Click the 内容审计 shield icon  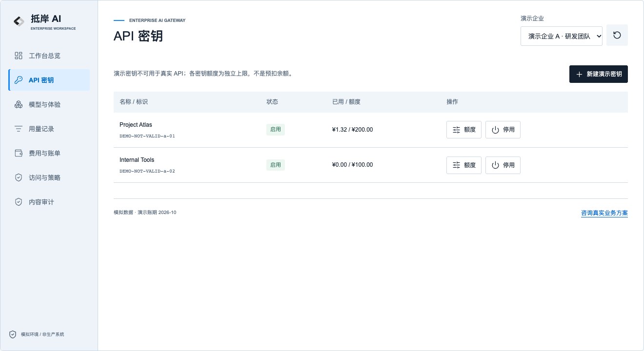(x=19, y=202)
